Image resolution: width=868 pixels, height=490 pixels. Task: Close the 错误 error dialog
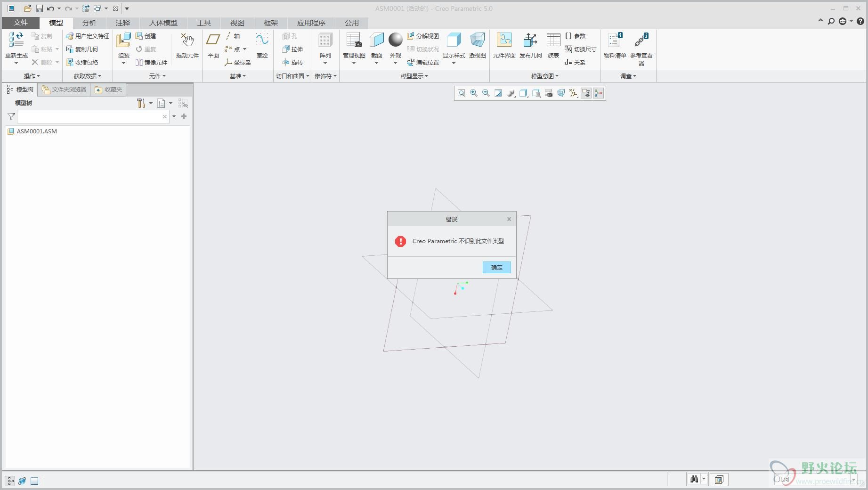509,219
